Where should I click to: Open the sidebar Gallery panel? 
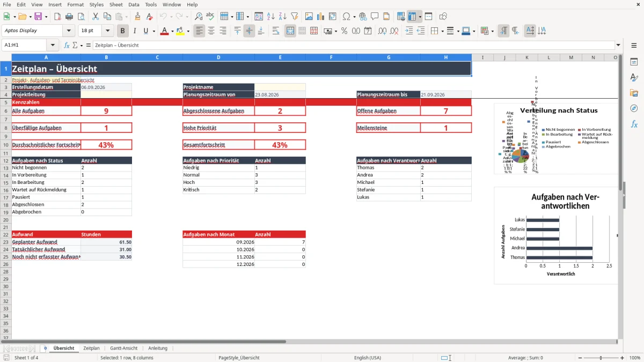click(634, 93)
